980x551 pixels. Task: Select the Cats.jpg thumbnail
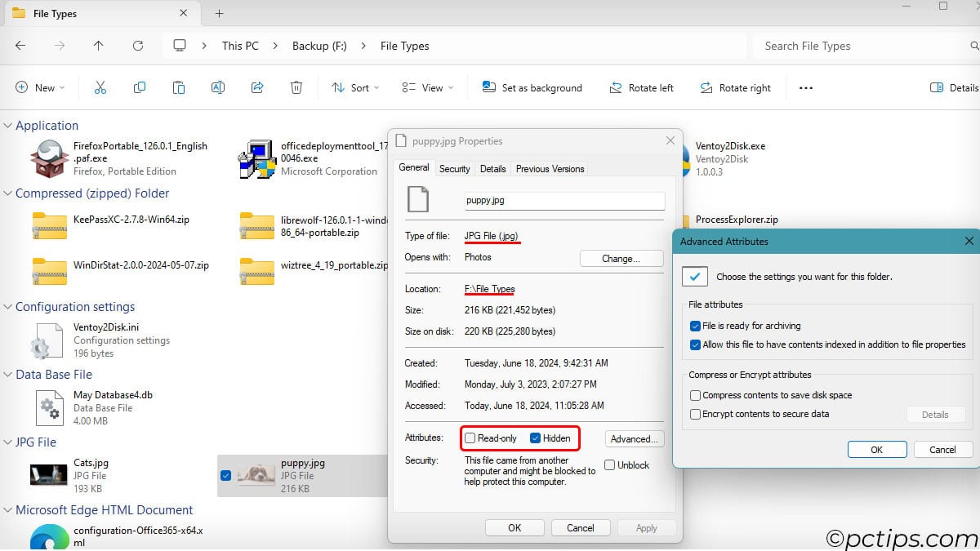[x=48, y=475]
